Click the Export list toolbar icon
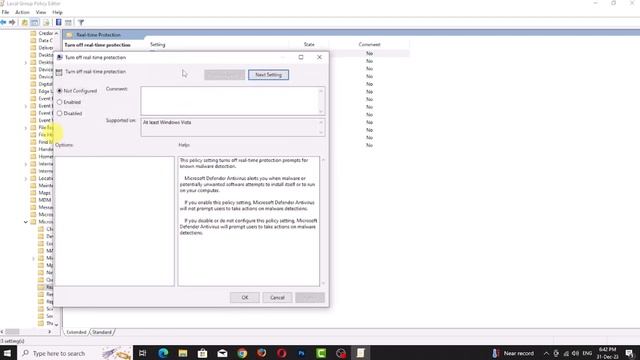 click(x=46, y=22)
